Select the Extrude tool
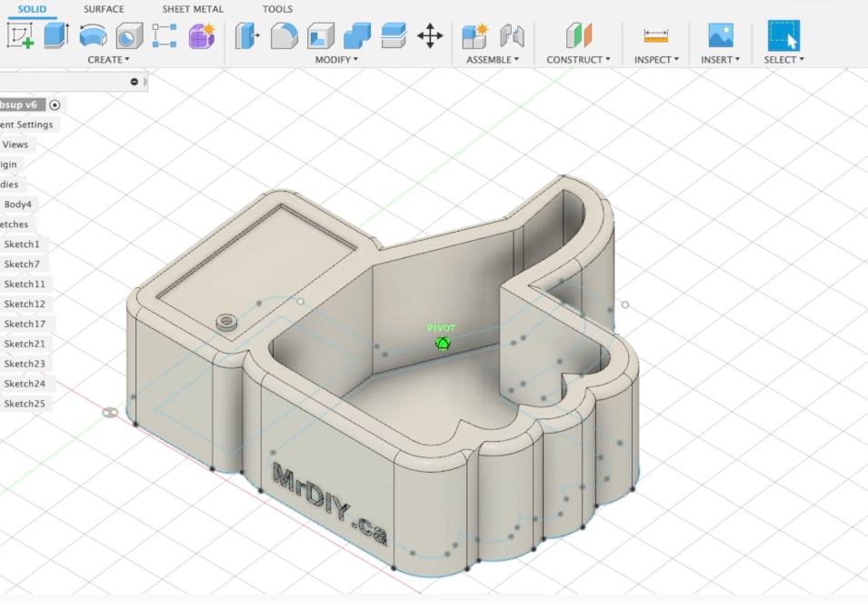This screenshot has width=868, height=601. tap(56, 35)
